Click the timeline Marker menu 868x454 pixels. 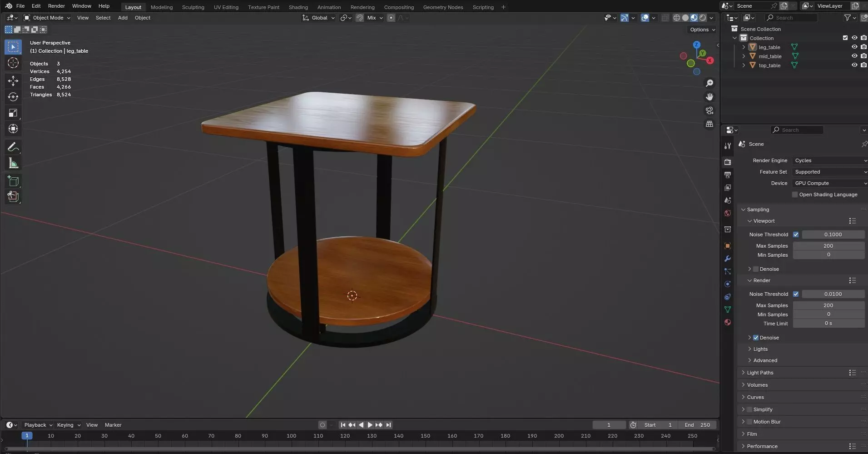point(113,425)
